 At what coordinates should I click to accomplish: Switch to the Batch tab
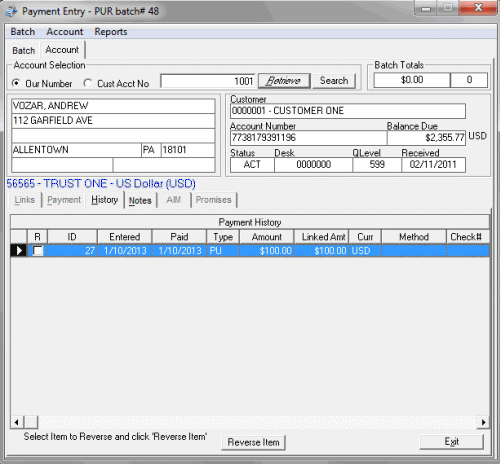(23, 51)
